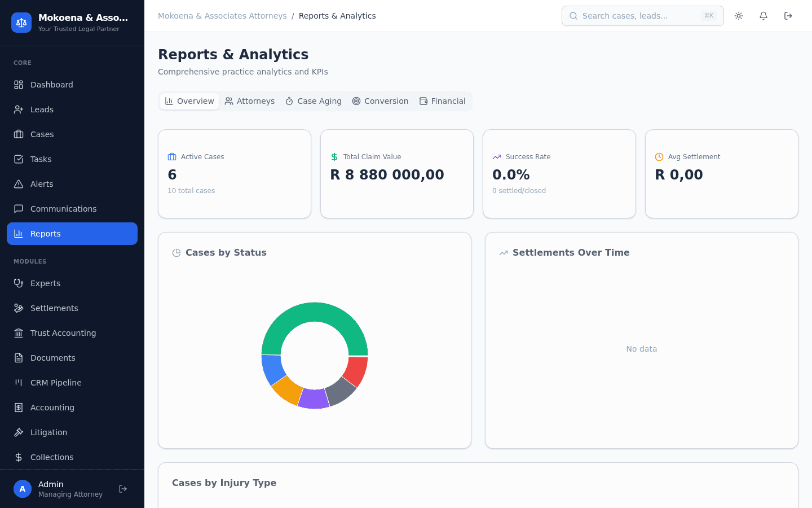Click the No data label
The image size is (812, 508).
click(x=642, y=349)
